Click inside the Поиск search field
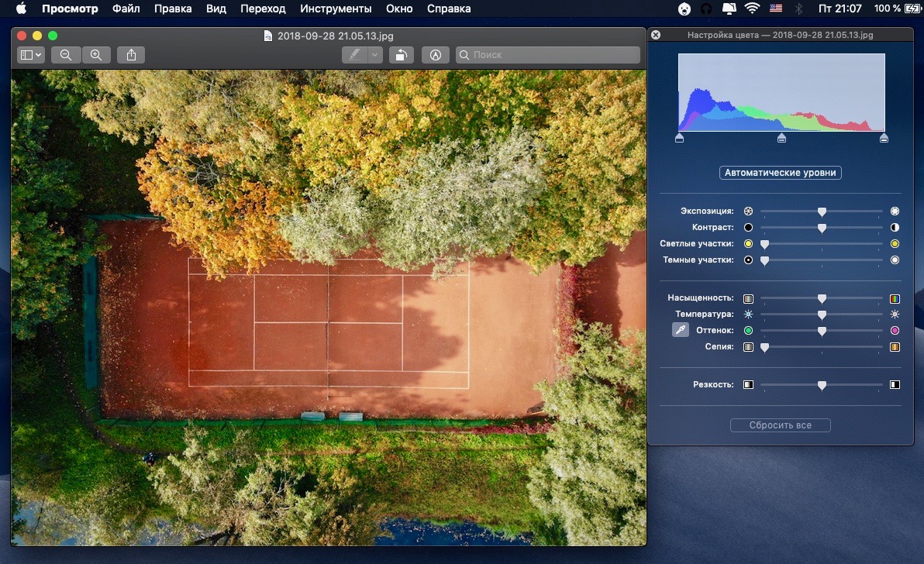The width and height of the screenshot is (924, 564). coord(547,55)
